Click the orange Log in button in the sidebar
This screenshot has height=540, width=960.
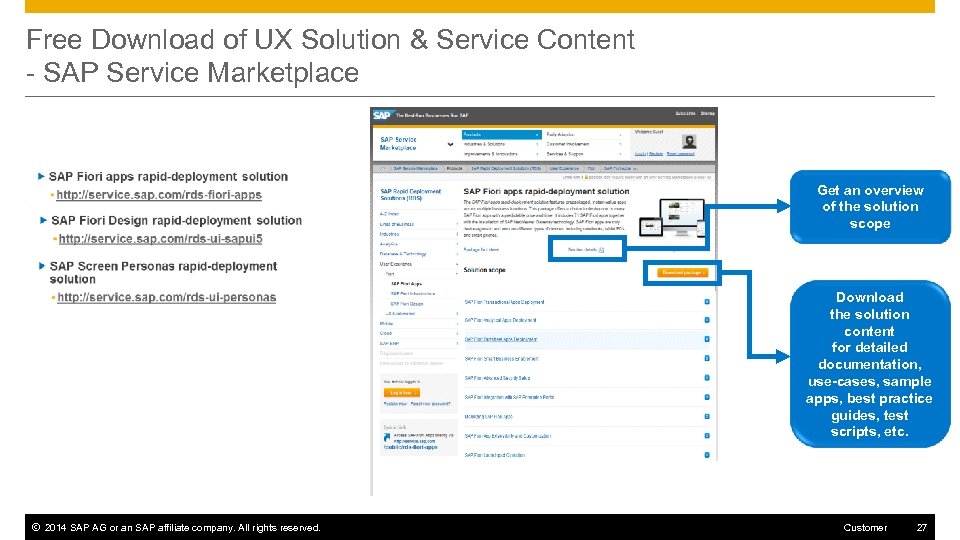pyautogui.click(x=402, y=392)
